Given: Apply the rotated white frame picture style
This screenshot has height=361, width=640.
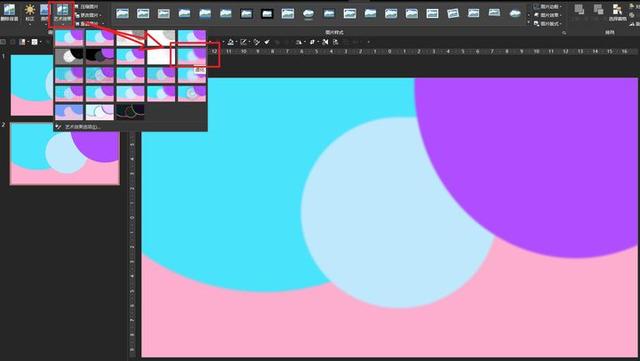Looking at the screenshot, I should [453, 14].
